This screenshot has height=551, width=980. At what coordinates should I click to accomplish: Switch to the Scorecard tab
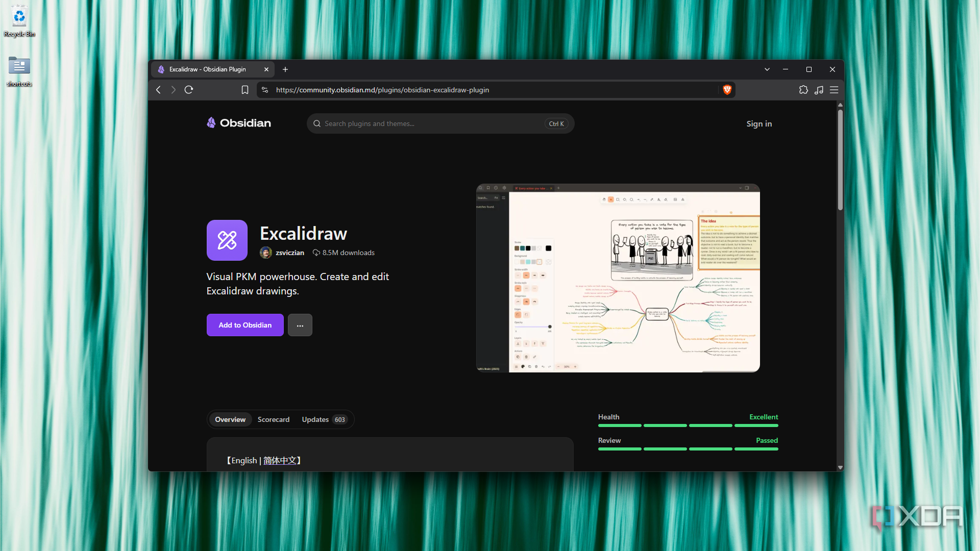pos(274,419)
